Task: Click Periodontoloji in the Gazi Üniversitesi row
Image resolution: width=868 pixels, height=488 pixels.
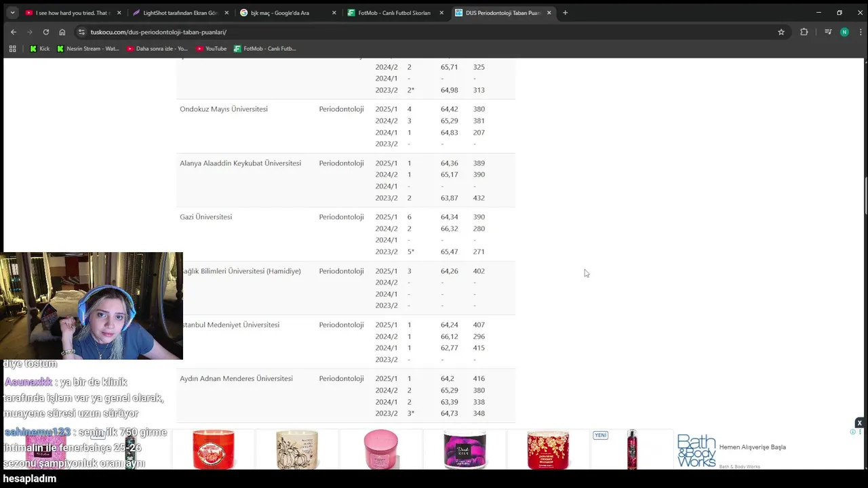Action: click(341, 217)
